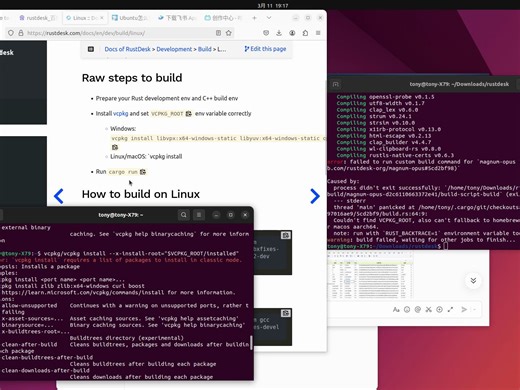Bookmark this page with star icon
Screen dimensions: 520x390
pyautogui.click(x=229, y=33)
